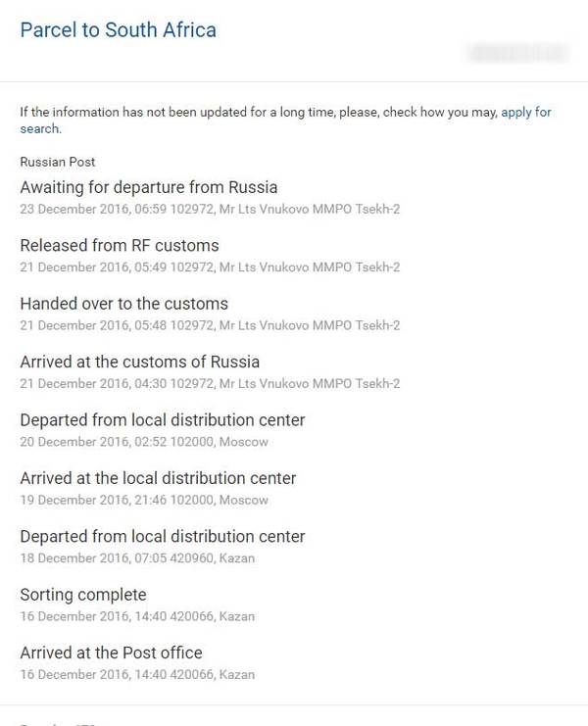Select "Awaiting for departure from Russia" status
Image resolution: width=588 pixels, height=726 pixels.
[x=149, y=187]
